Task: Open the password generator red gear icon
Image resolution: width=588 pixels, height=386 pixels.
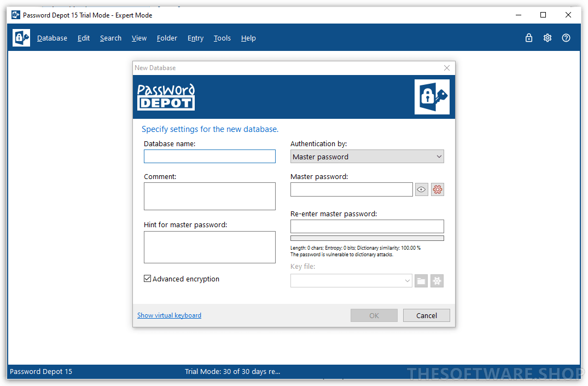Action: [x=437, y=189]
